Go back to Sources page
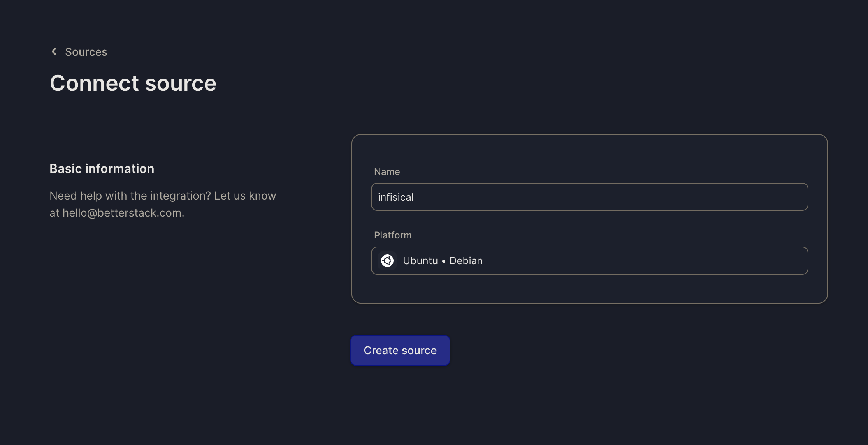868x445 pixels. coord(86,52)
